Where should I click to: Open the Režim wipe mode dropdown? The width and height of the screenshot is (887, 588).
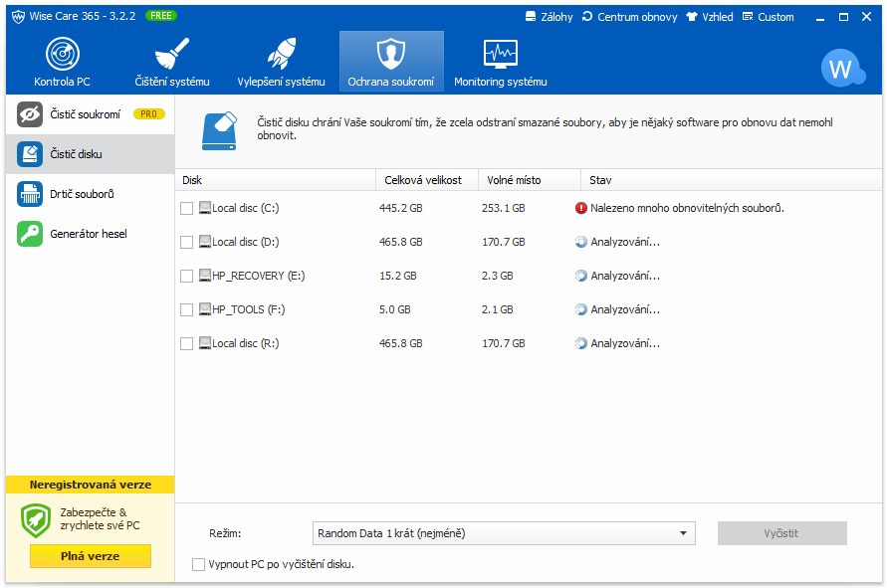[504, 533]
